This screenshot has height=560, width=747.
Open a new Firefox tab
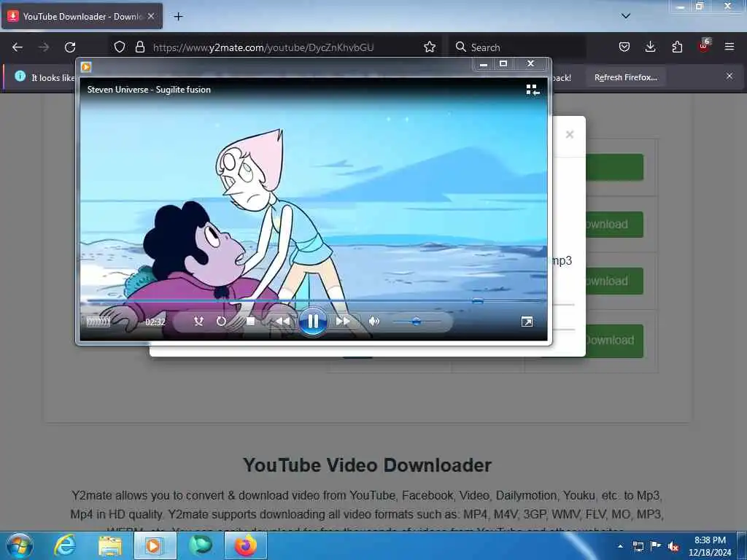(x=178, y=17)
